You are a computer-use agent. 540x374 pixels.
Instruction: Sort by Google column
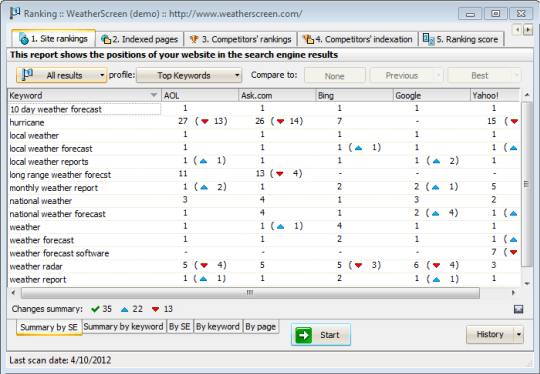click(432, 95)
